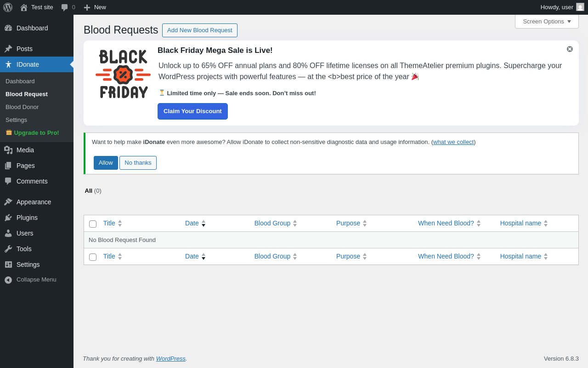Viewport: 588px width, 368px height.
Task: Click the Blood Group footer column link
Action: tap(272, 256)
